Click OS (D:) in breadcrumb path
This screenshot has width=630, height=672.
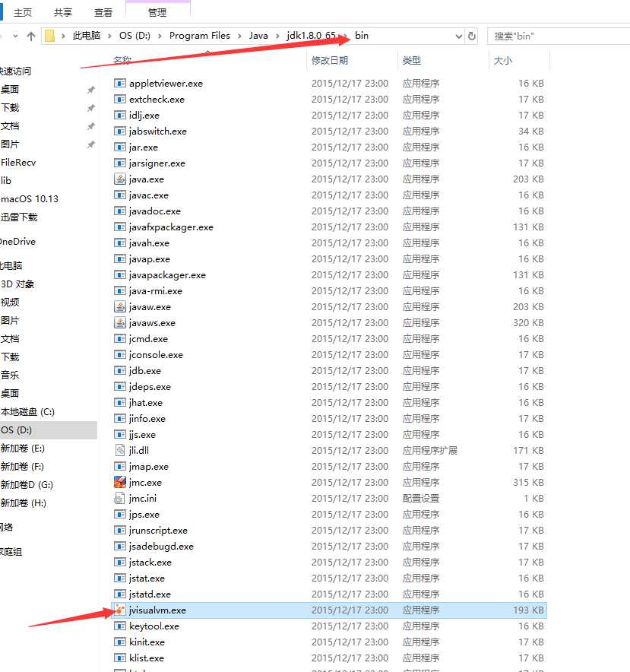click(135, 36)
